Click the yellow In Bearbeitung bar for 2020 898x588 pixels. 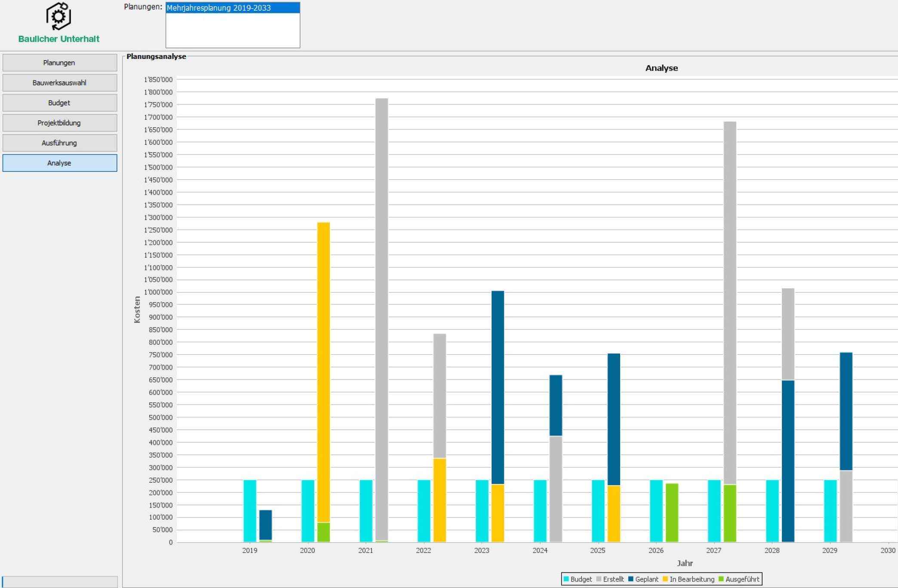click(323, 372)
